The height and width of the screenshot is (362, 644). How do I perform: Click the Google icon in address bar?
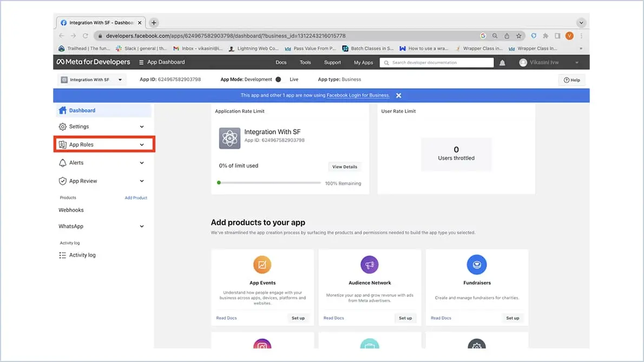click(x=483, y=36)
